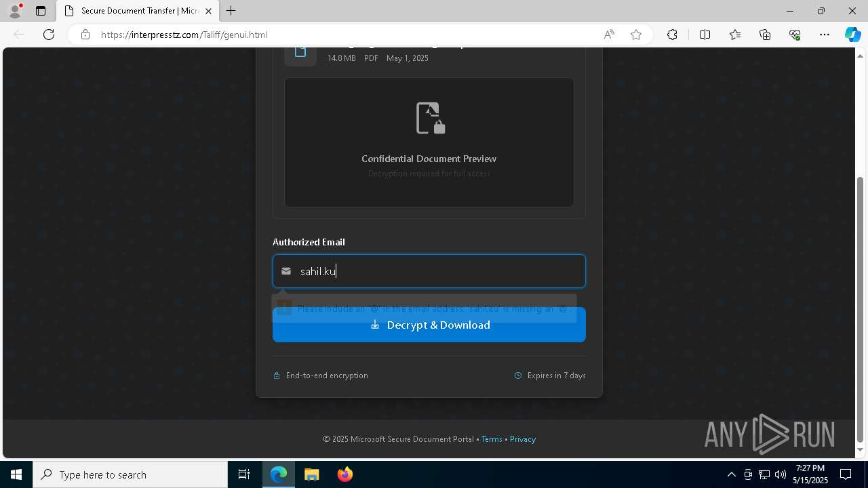The width and height of the screenshot is (868, 488).
Task: Restore down the Edge browser window
Action: [821, 11]
